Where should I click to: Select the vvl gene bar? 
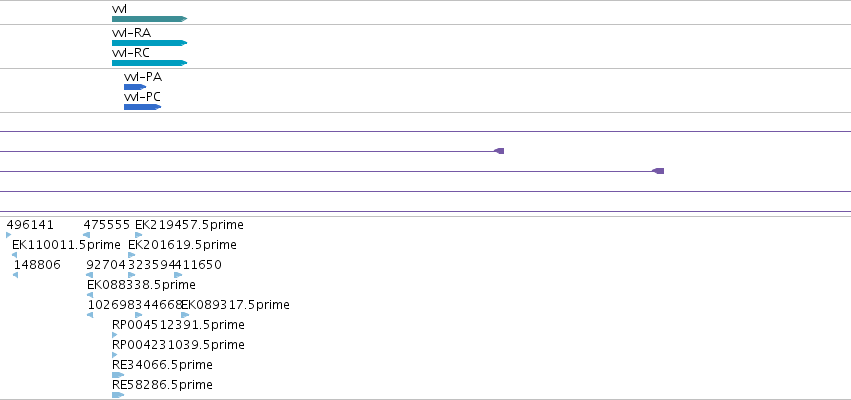tap(149, 19)
